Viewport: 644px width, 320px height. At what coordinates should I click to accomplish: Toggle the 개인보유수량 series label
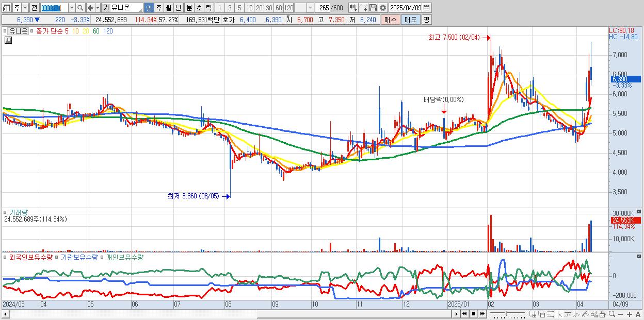(124, 257)
